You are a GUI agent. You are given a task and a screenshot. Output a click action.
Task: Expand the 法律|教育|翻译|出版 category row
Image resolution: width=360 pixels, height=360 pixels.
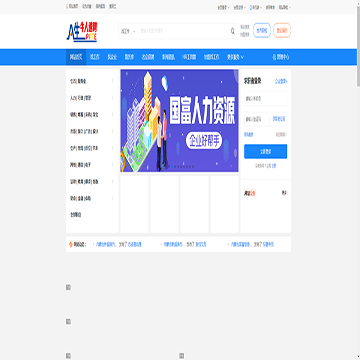92,182
